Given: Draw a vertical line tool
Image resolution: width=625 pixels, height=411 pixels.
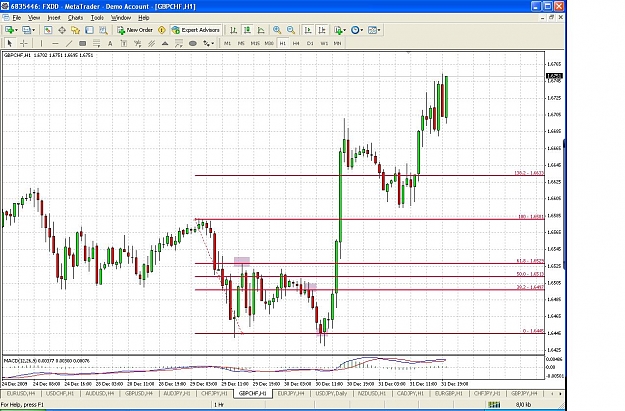Looking at the screenshot, I should [41, 43].
